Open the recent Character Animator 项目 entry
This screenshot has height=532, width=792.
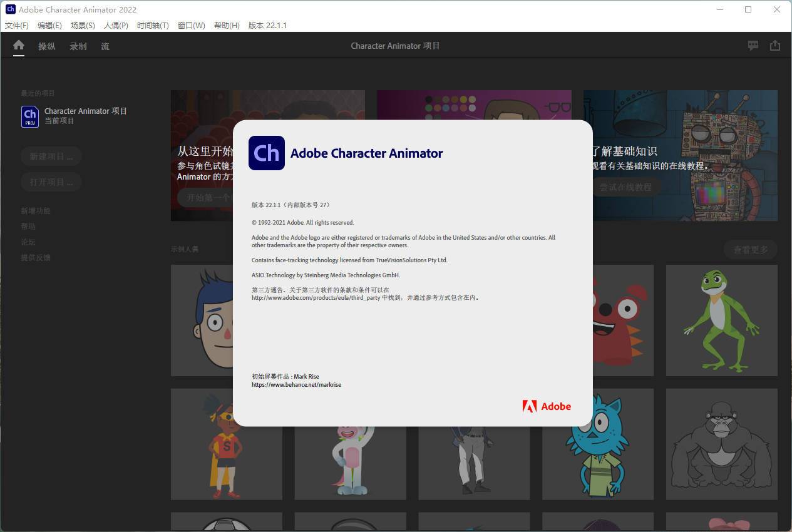74,116
